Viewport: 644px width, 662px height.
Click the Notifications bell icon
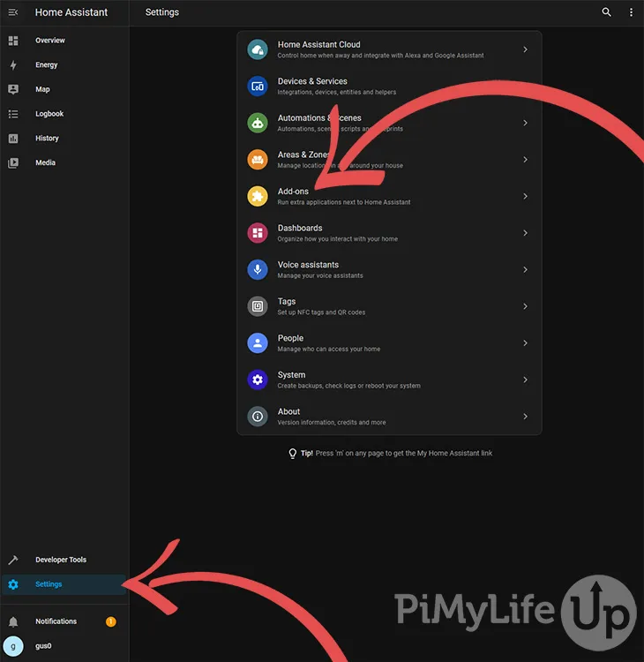pos(13,621)
